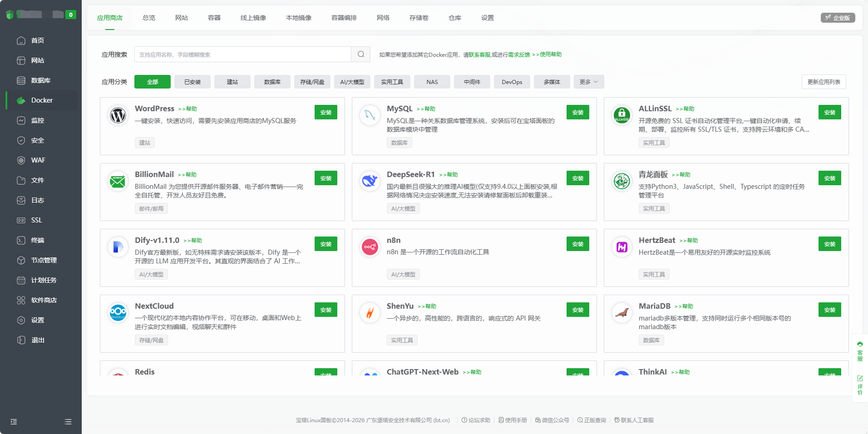This screenshot has width=868, height=434.
Task: Filter apps by DevOps category
Action: click(512, 82)
